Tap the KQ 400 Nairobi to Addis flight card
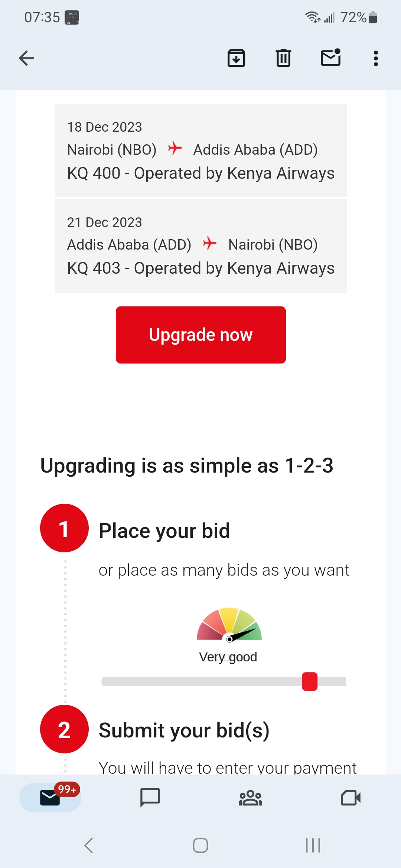The image size is (401, 868). [x=200, y=151]
